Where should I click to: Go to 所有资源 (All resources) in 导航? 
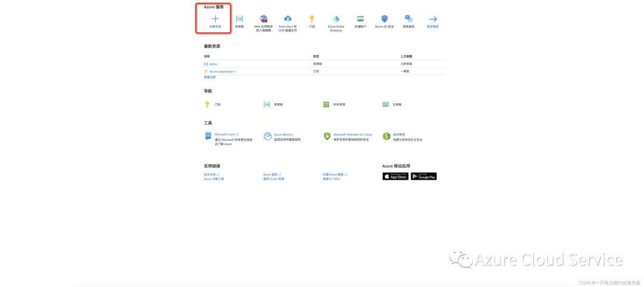point(334,104)
